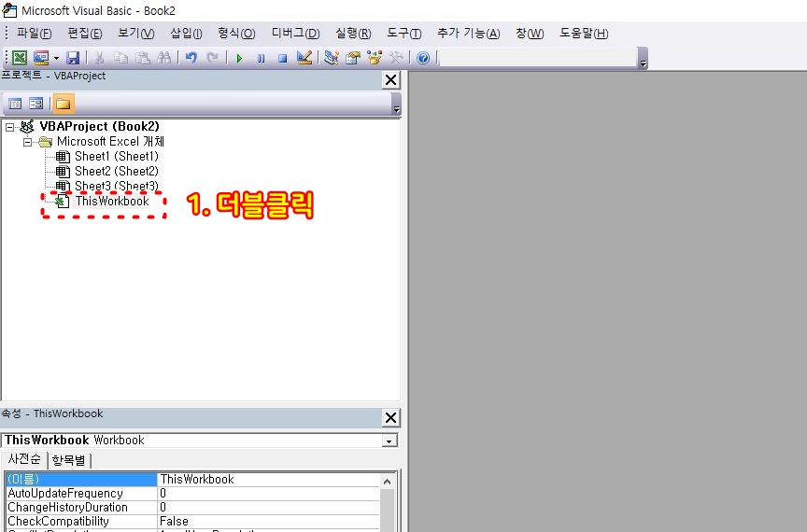Select VBAProject (Book2) in the tree
Viewport: 807px width, 532px height.
click(x=99, y=127)
